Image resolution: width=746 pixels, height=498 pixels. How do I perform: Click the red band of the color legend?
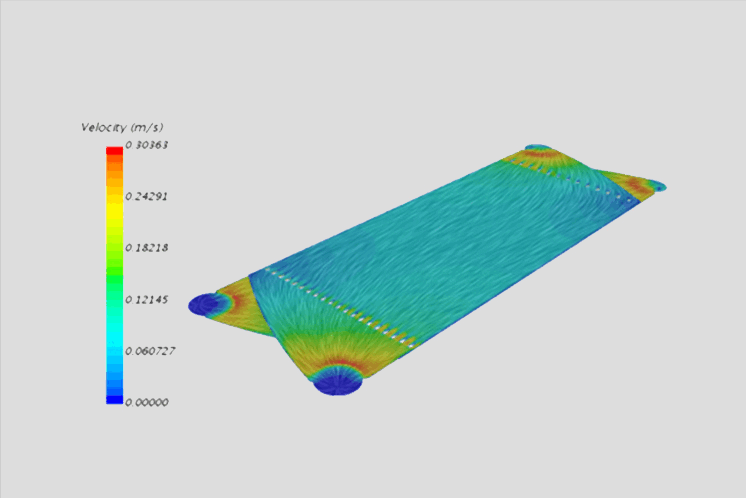point(115,151)
